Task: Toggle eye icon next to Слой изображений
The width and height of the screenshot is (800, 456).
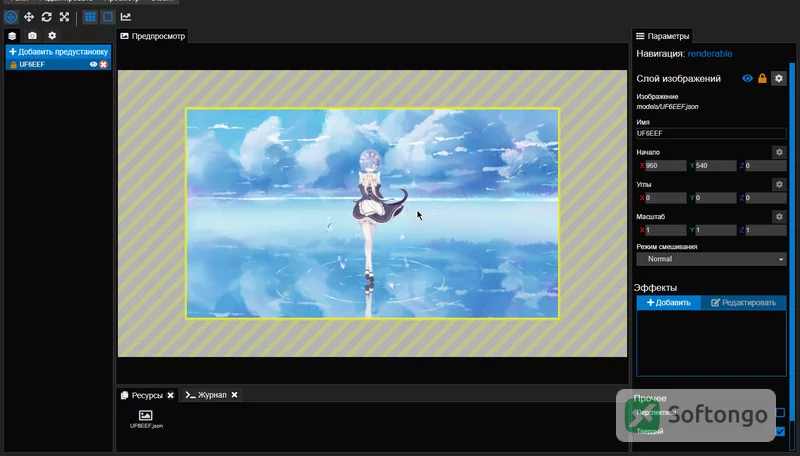Action: (x=747, y=79)
